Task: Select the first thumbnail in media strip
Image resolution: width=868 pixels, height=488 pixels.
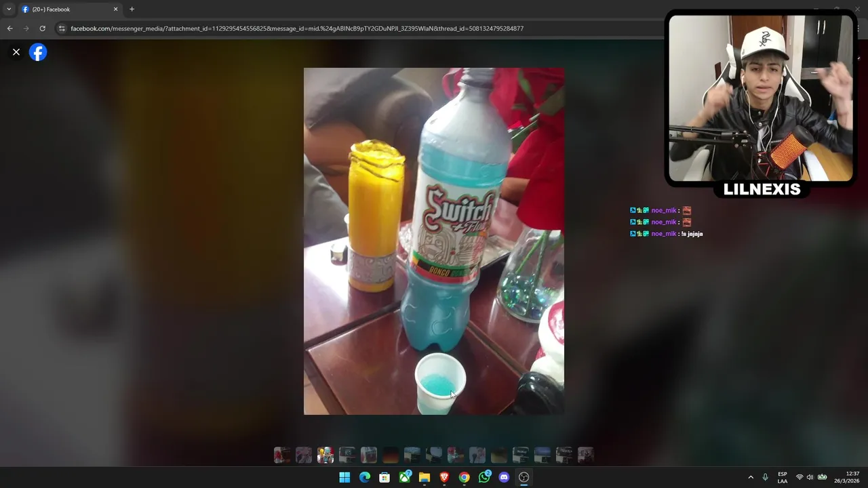Action: tap(282, 455)
